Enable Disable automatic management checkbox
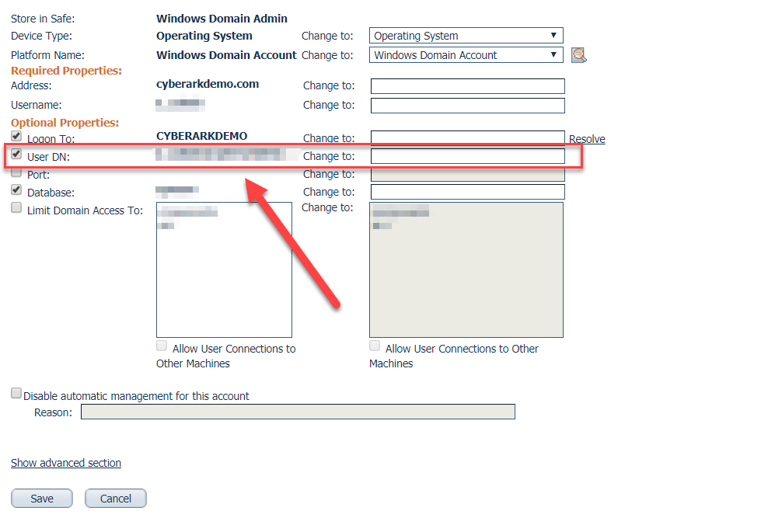The image size is (761, 532). 16,393
